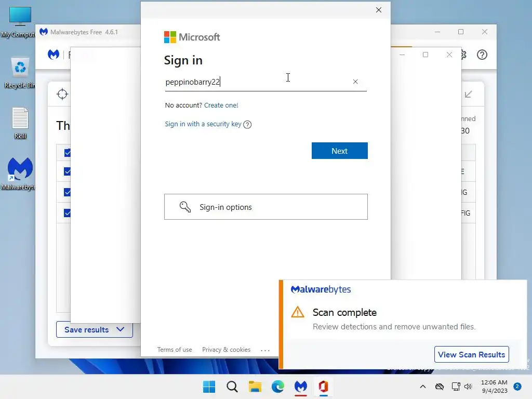Close the Malwarebytes Free window
The height and width of the screenshot is (399, 532).
pyautogui.click(x=485, y=32)
